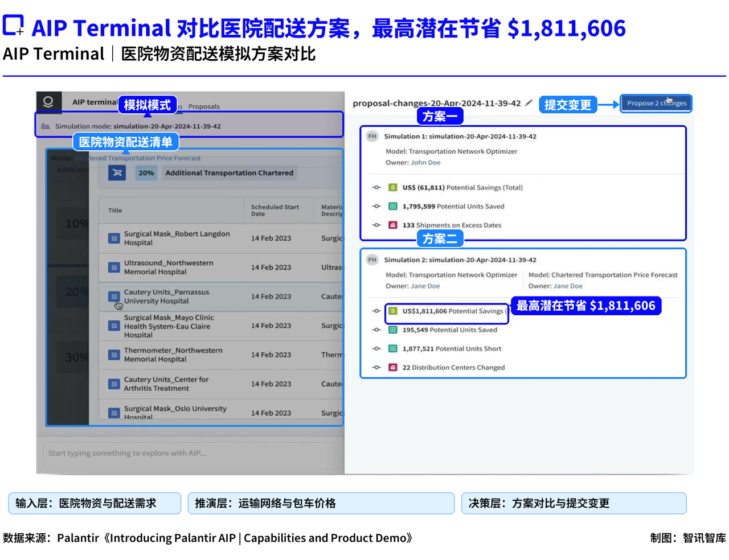Screen dimensions: 729x560
Task: Click the pink icon beside 22 Distribution Centers Changed
Action: [392, 367]
